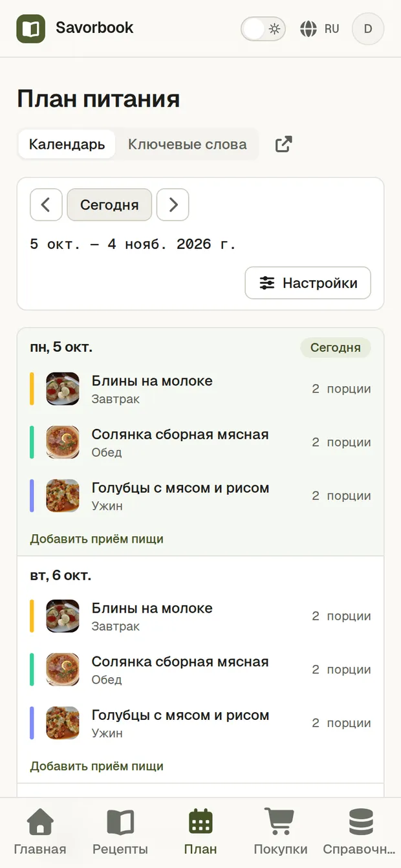Screen dimensions: 401x868
Task: Open Блины на молоке on Monday 5 окт.
Action: point(152,381)
